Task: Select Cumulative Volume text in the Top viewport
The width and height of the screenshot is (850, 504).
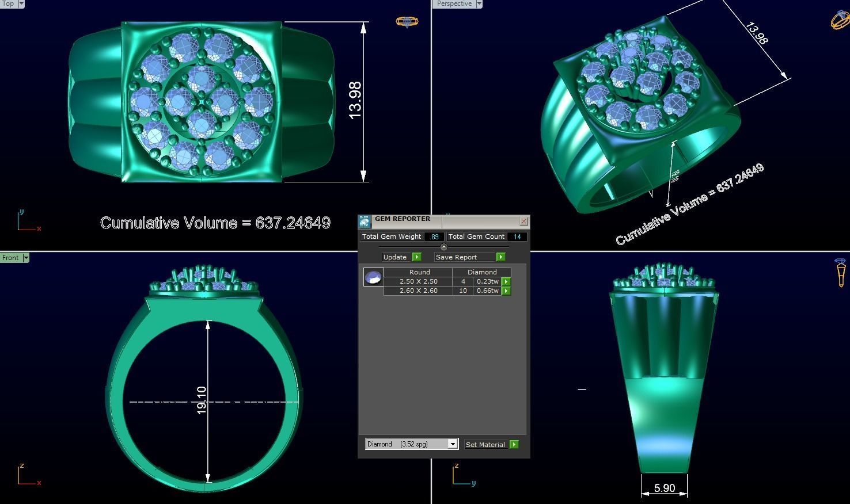Action: click(215, 223)
